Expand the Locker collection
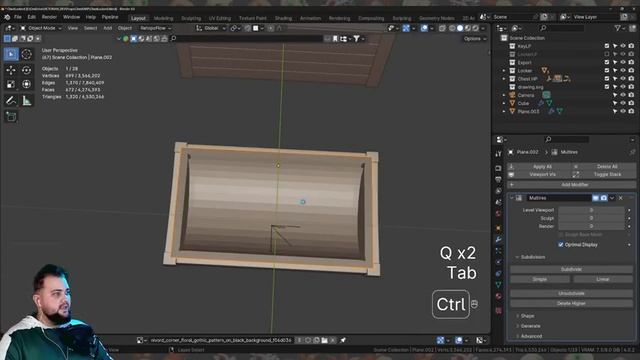The height and width of the screenshot is (360, 640). (x=504, y=71)
